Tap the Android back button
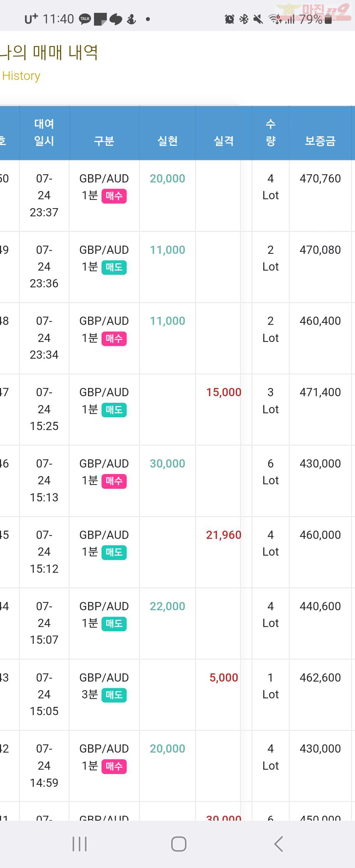The width and height of the screenshot is (355, 868). (278, 844)
